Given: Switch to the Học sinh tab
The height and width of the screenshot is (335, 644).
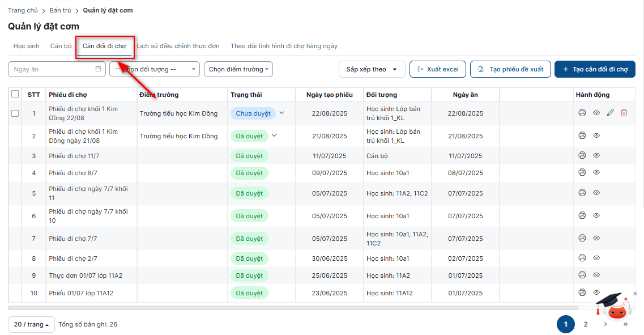Looking at the screenshot, I should 26,46.
